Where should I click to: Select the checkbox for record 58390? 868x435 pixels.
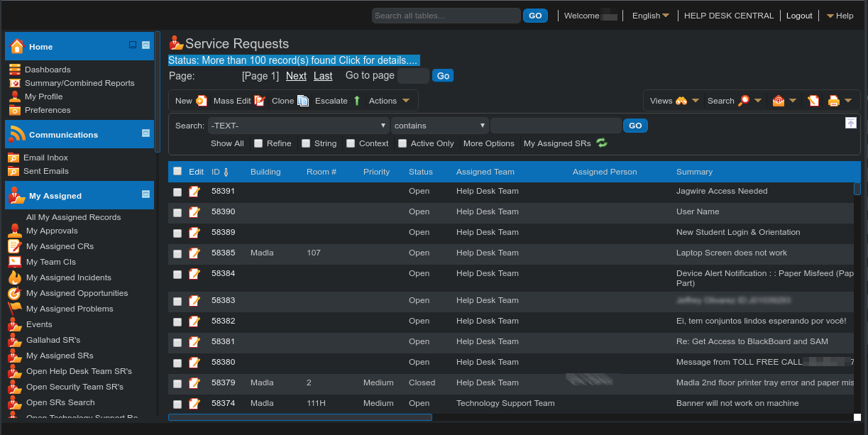[x=177, y=213]
